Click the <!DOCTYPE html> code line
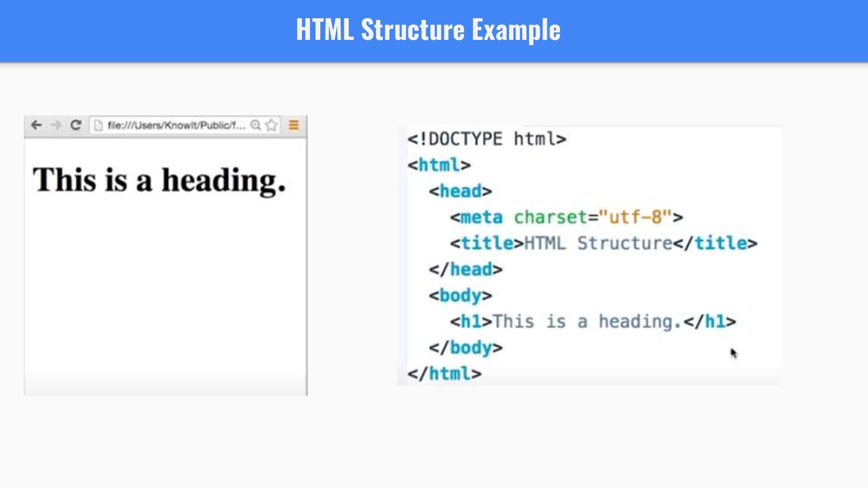 tap(487, 139)
